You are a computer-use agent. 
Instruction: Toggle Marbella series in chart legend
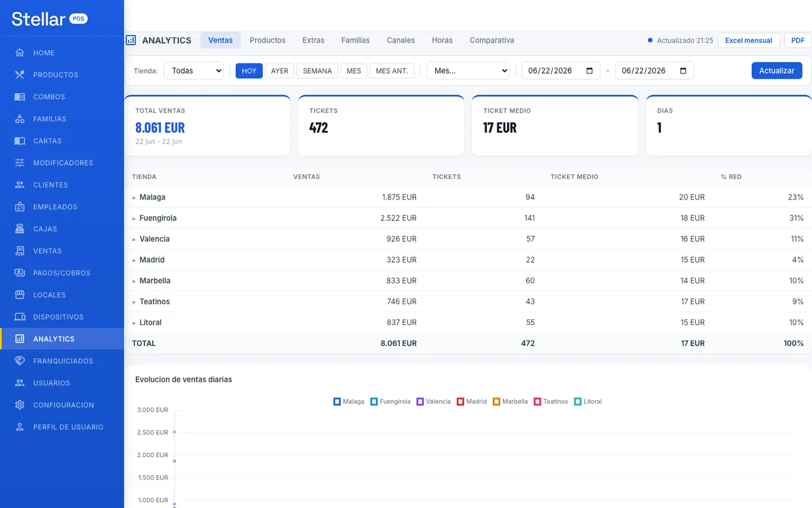510,401
